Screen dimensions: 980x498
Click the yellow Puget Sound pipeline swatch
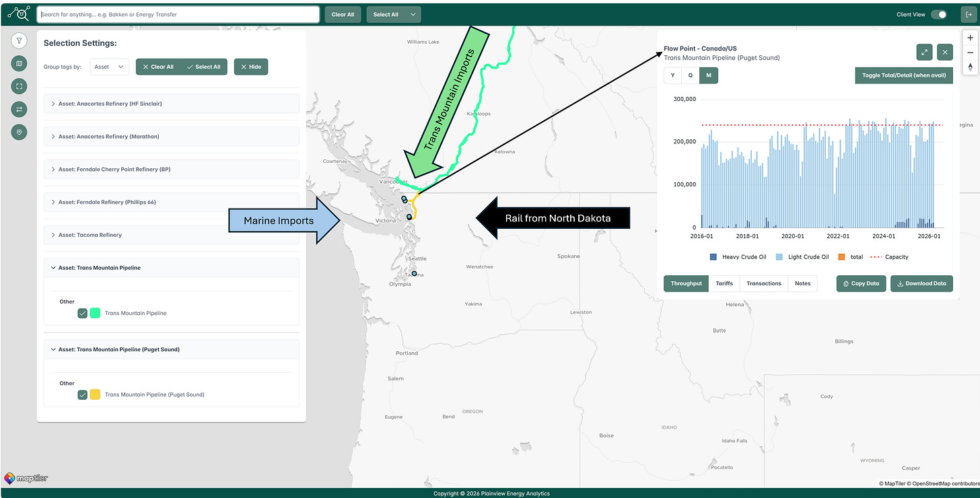coord(95,394)
